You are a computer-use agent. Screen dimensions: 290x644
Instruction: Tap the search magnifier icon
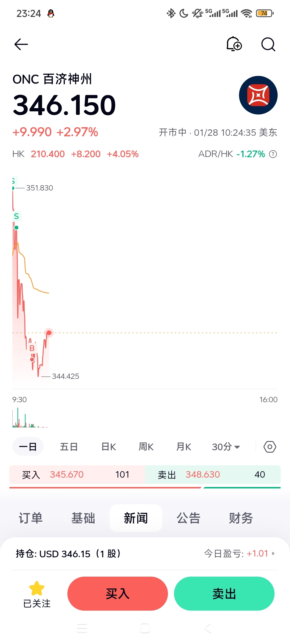[x=268, y=44]
